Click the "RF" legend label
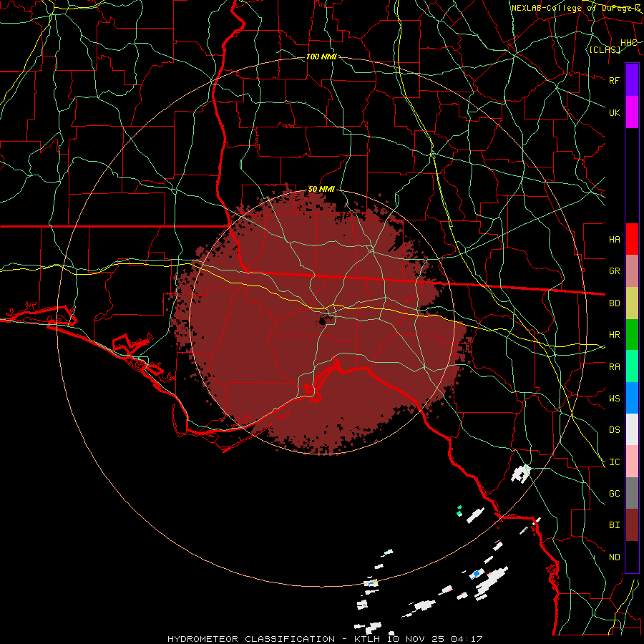 [615, 80]
